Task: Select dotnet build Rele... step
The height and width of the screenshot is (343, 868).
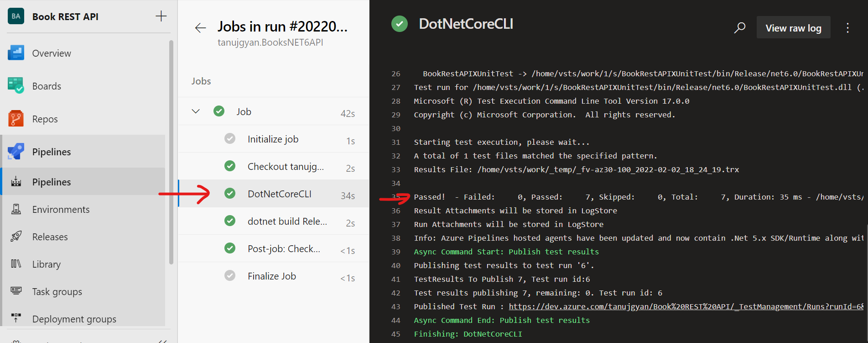Action: coord(274,221)
